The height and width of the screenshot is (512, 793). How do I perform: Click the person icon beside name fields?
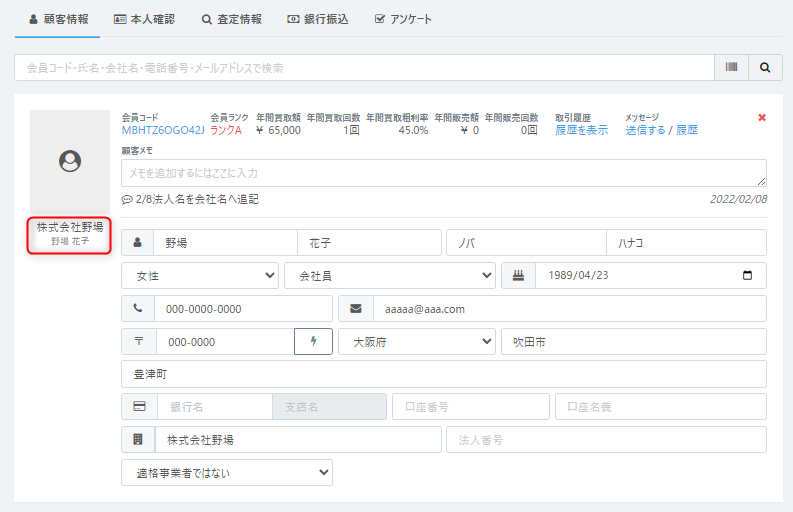point(138,243)
